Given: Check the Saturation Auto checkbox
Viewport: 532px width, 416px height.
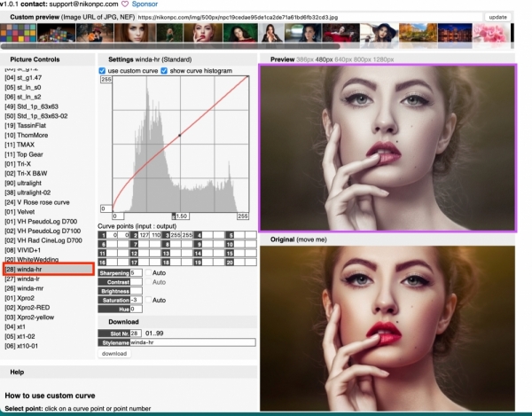Looking at the screenshot, I should click(148, 300).
